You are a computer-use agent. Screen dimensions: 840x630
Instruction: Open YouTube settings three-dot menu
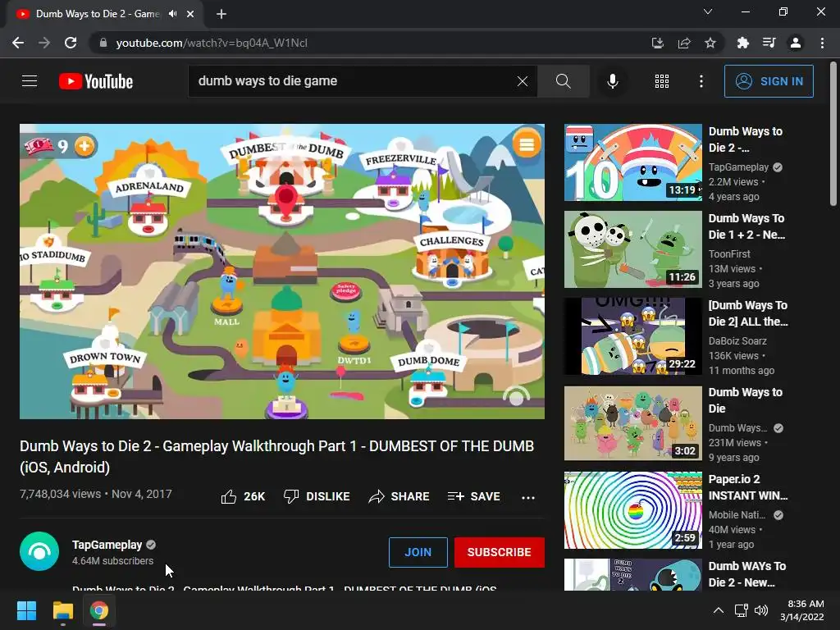click(701, 81)
